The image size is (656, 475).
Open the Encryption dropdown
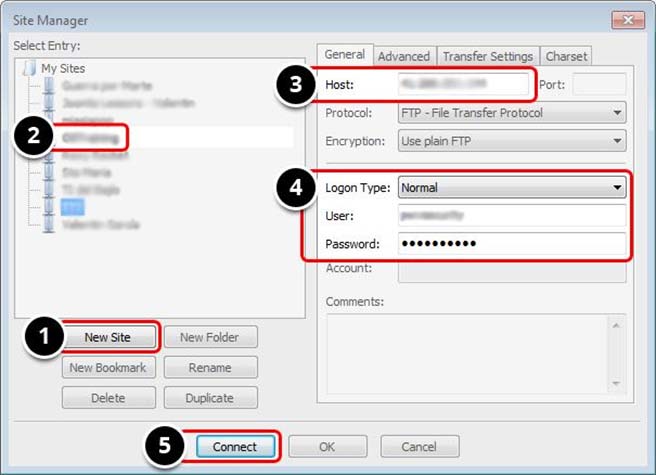pos(512,141)
